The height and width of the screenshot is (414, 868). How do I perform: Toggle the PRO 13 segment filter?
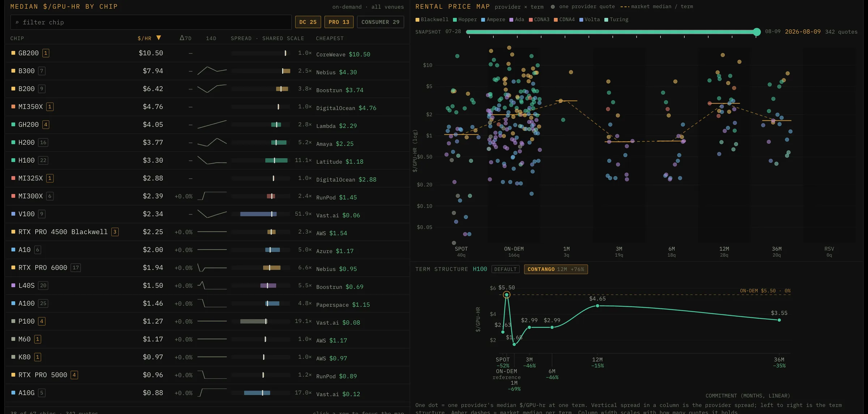(x=339, y=22)
